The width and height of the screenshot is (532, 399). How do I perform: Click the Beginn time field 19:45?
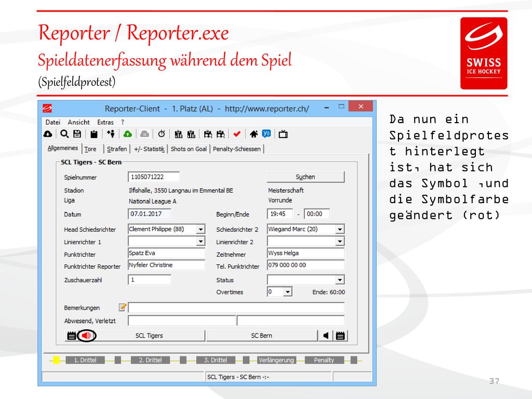click(280, 214)
